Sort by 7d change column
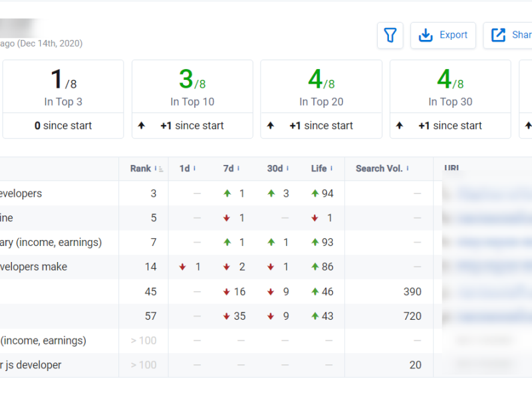The image size is (532, 399). 231,169
